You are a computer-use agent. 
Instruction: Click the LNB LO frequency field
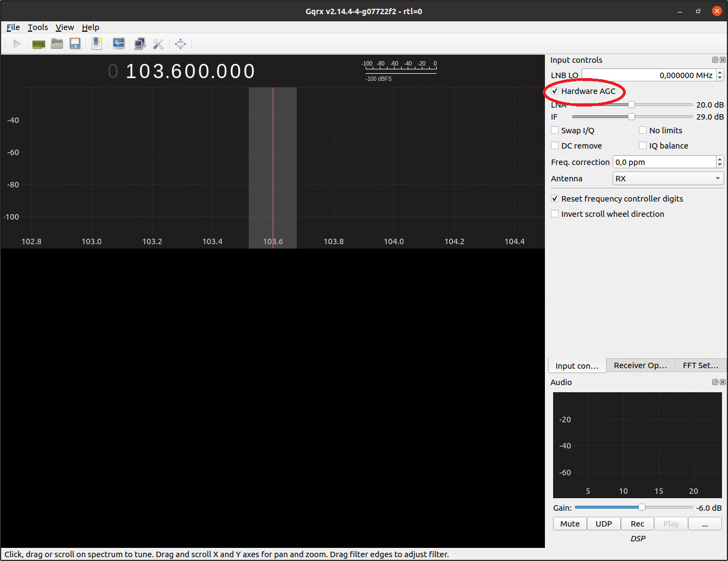[x=649, y=75]
